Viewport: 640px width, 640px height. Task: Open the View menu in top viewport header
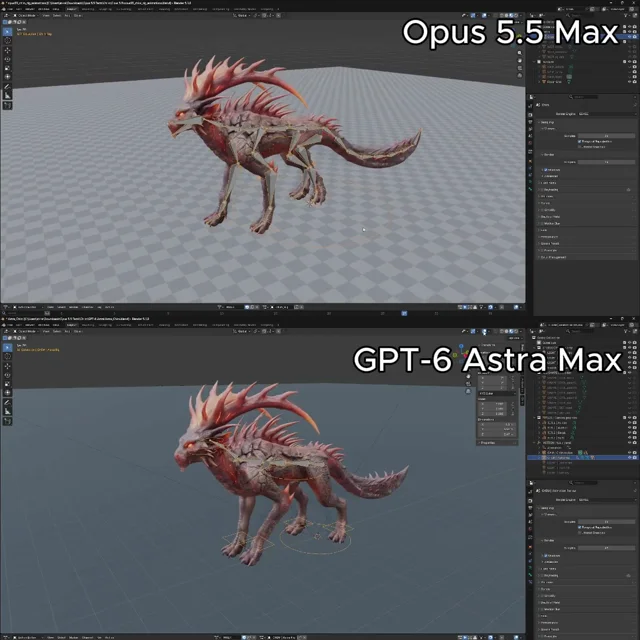coord(46,16)
